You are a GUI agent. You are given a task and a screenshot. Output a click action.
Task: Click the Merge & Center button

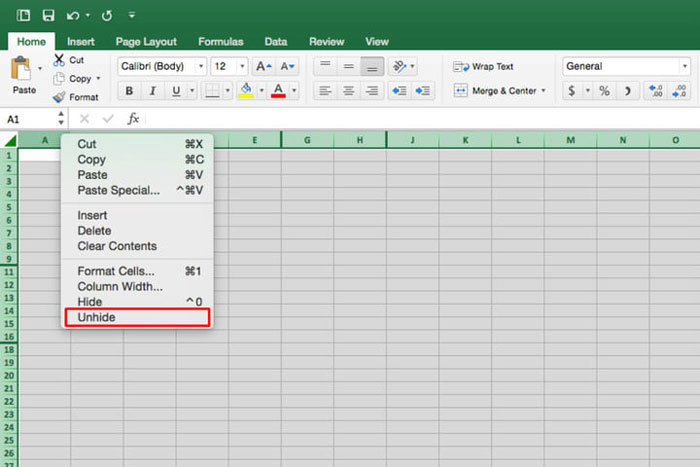(x=495, y=91)
